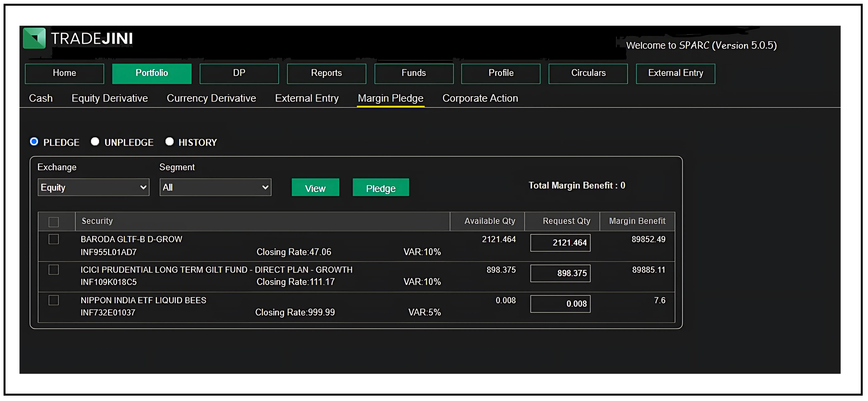Click the ISIN code INF732E01037

[x=108, y=313]
